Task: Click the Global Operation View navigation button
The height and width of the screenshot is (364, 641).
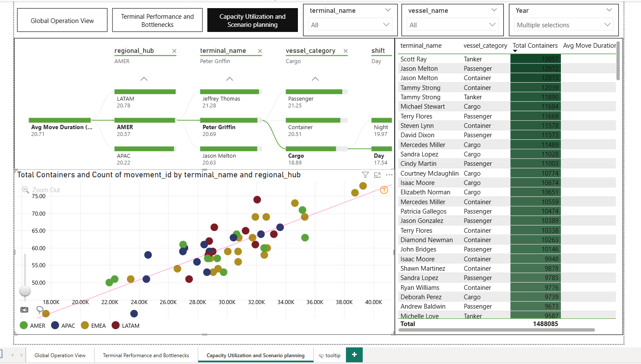Action: click(x=62, y=20)
